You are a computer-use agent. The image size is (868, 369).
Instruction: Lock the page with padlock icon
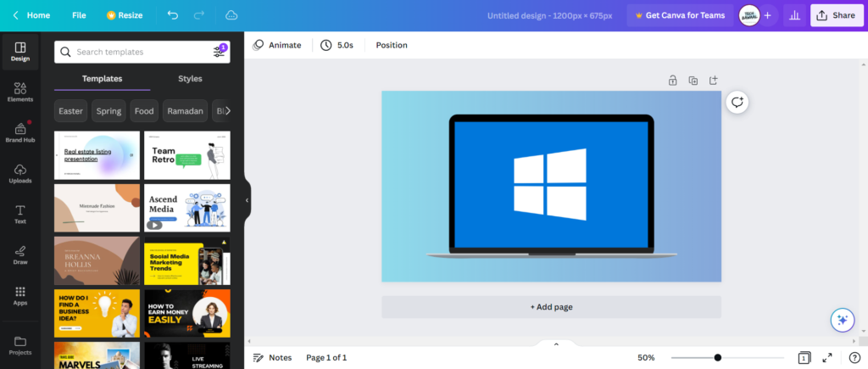tap(672, 81)
